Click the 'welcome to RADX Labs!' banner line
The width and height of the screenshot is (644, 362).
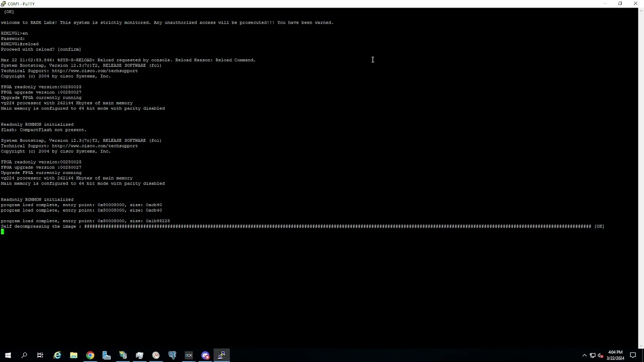click(167, 23)
